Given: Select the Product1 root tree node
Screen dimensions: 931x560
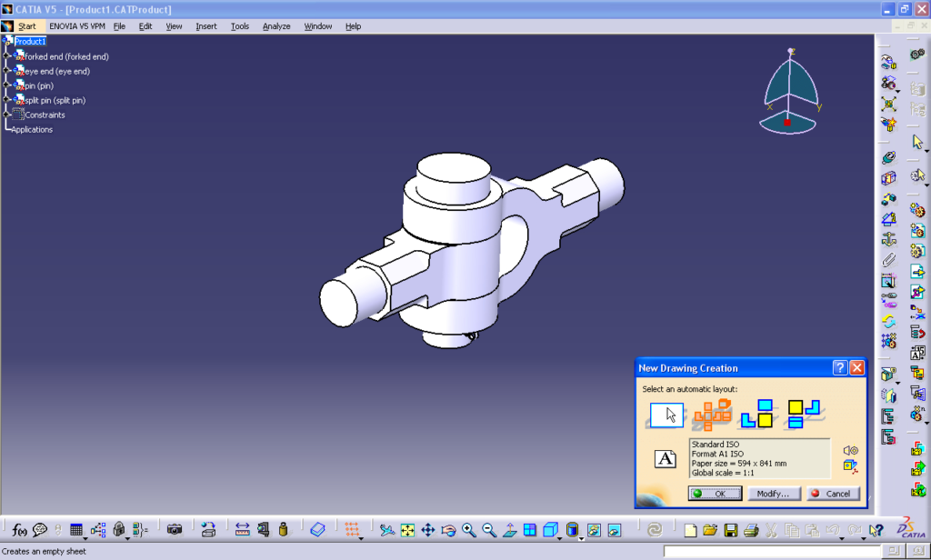Looking at the screenshot, I should point(30,42).
